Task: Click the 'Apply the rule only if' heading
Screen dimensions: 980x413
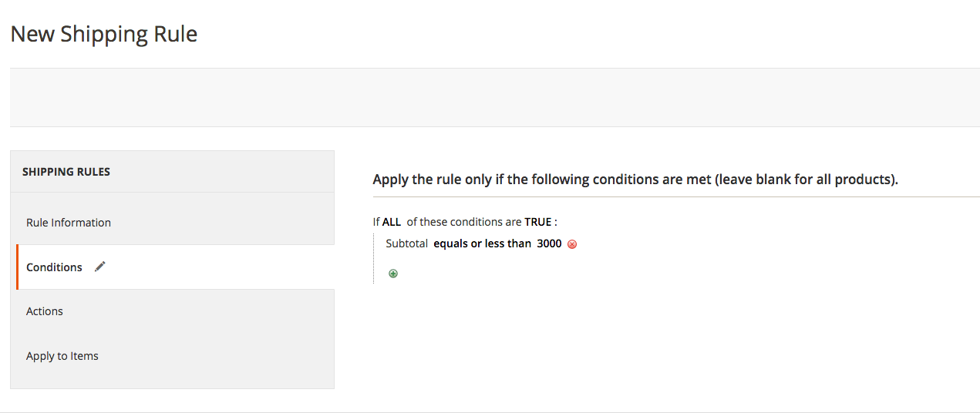Action: point(635,180)
